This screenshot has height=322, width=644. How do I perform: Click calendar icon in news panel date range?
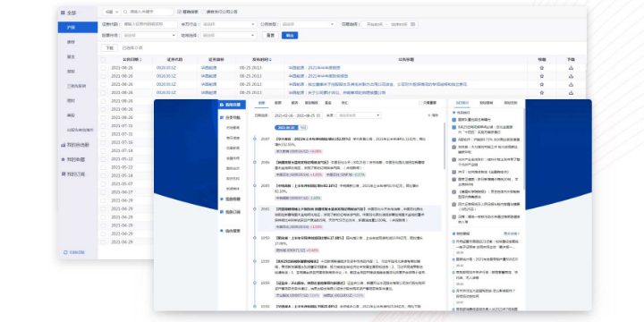pyautogui.click(x=318, y=115)
